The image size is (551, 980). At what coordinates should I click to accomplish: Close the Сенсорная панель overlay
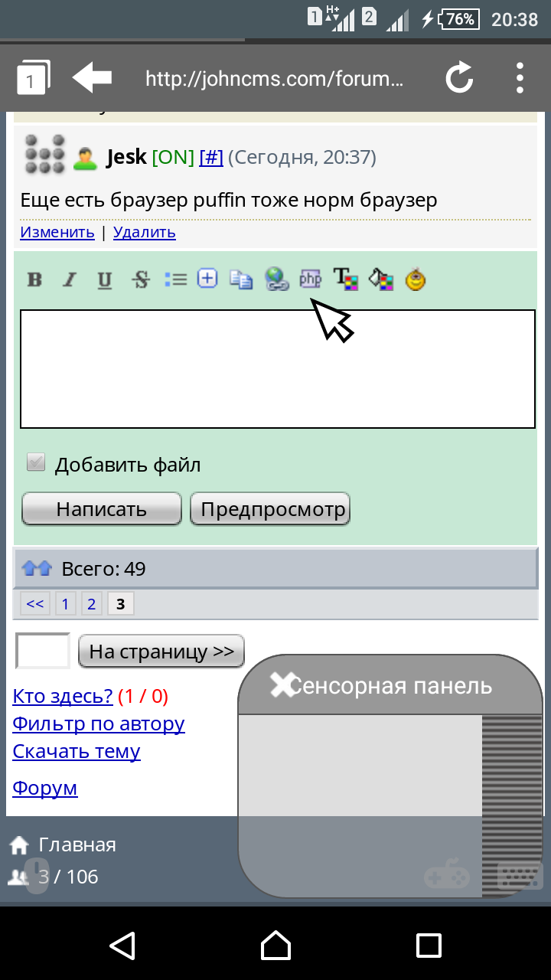(282, 685)
